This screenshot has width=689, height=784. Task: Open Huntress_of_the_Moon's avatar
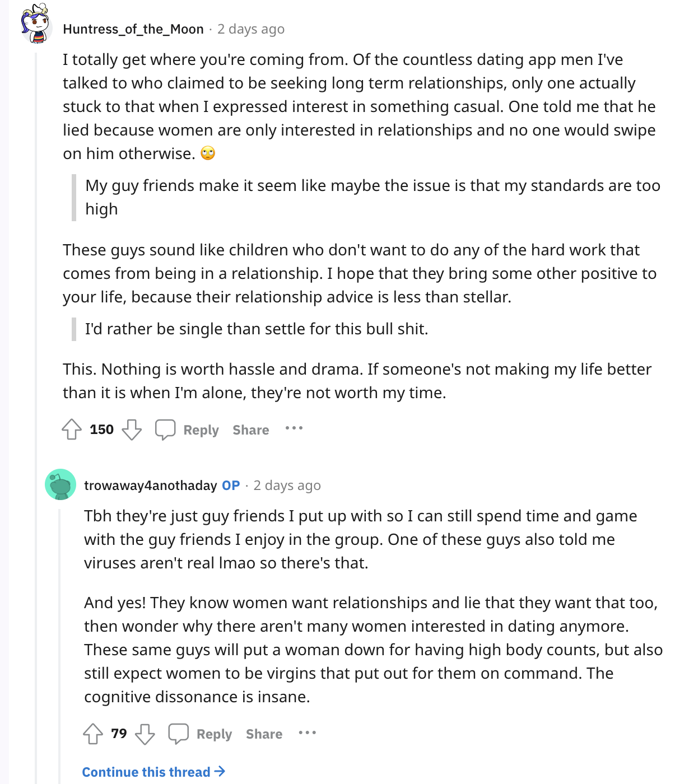[x=36, y=24]
